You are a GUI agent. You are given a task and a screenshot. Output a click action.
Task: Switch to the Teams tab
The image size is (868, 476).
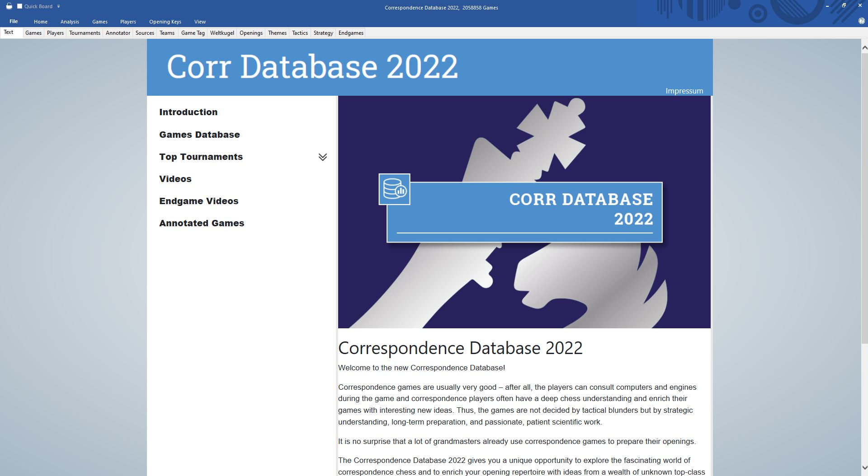tap(167, 33)
